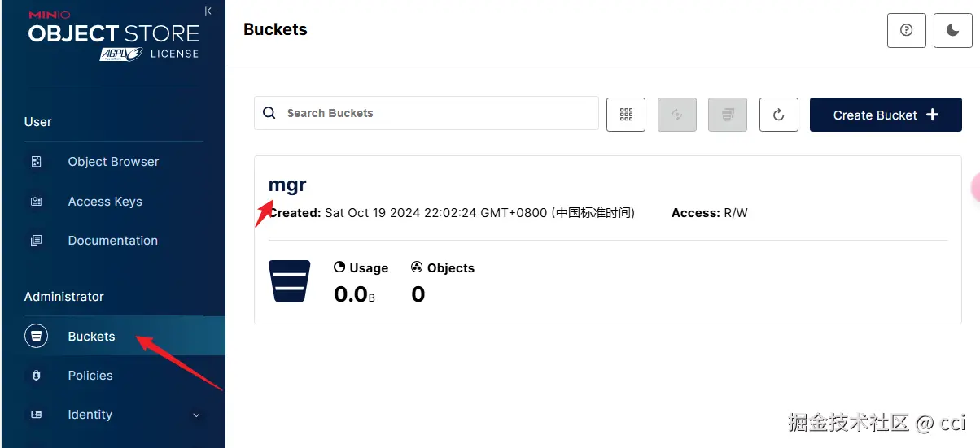Collapse the sidebar with the arrow icon
Screen dimensions: 980x448
coord(210,11)
